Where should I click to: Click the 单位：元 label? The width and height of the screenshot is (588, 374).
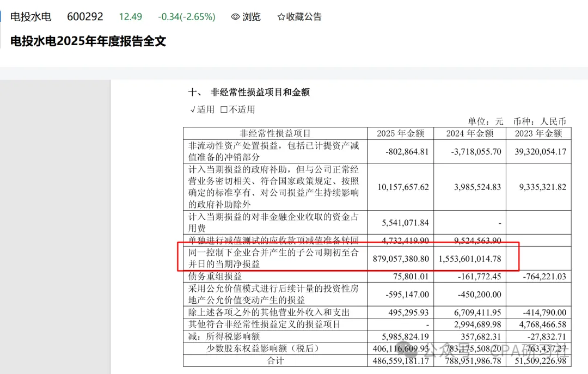click(x=486, y=121)
